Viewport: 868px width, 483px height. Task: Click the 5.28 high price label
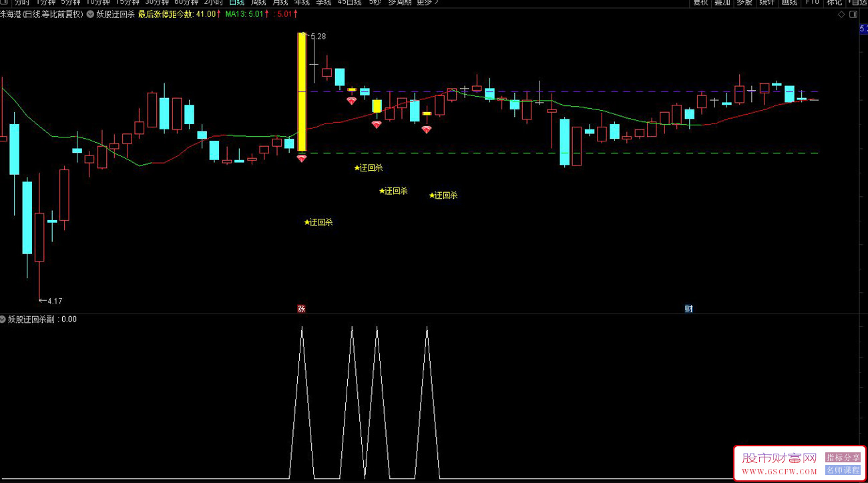318,37
